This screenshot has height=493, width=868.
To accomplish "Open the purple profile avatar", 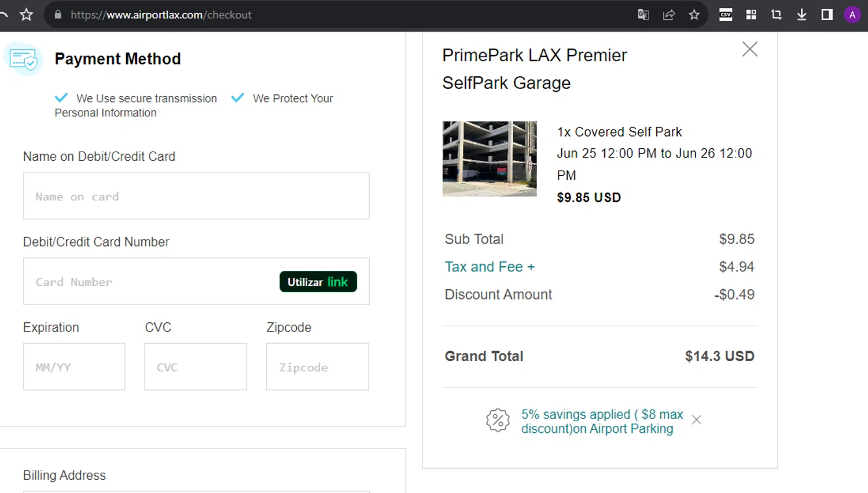I will pyautogui.click(x=852, y=15).
